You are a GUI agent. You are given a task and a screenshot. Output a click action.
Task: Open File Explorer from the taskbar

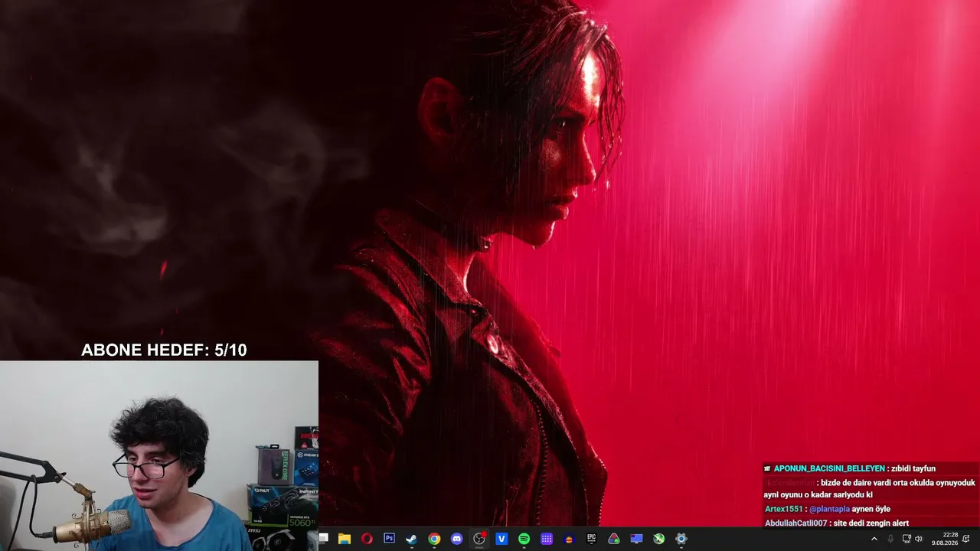pos(345,539)
